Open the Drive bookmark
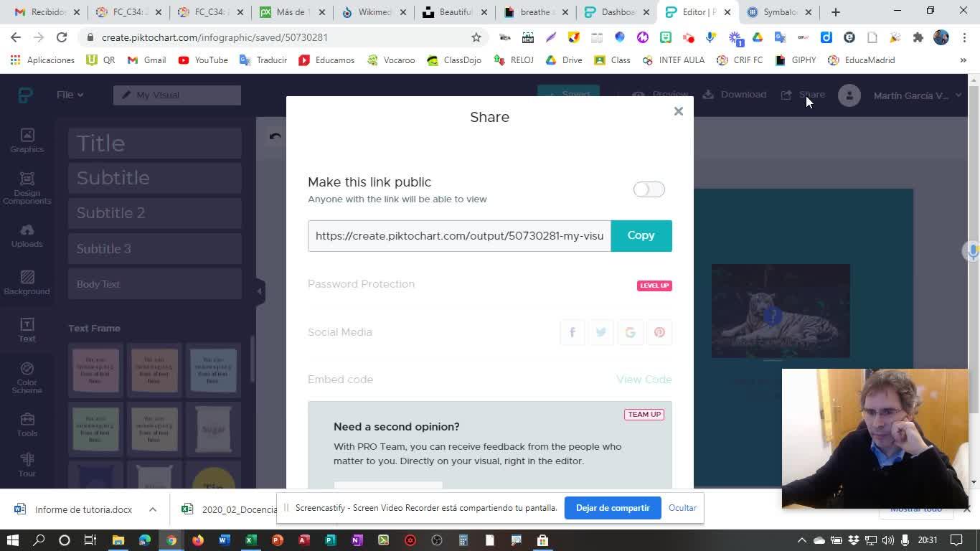Image resolution: width=980 pixels, height=551 pixels. [564, 60]
